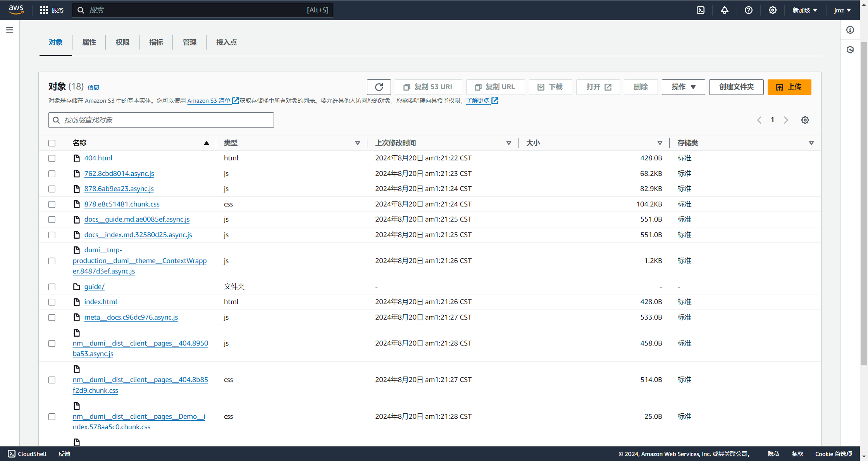Click the file icon beside 404.html
The image size is (868, 461).
[77, 158]
